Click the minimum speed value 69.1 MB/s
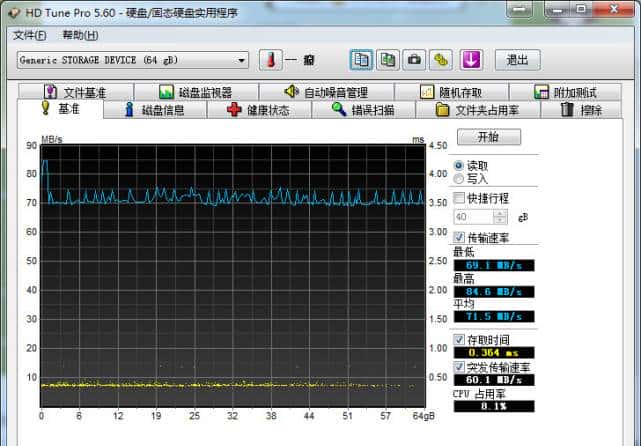641x446 pixels. click(x=494, y=265)
